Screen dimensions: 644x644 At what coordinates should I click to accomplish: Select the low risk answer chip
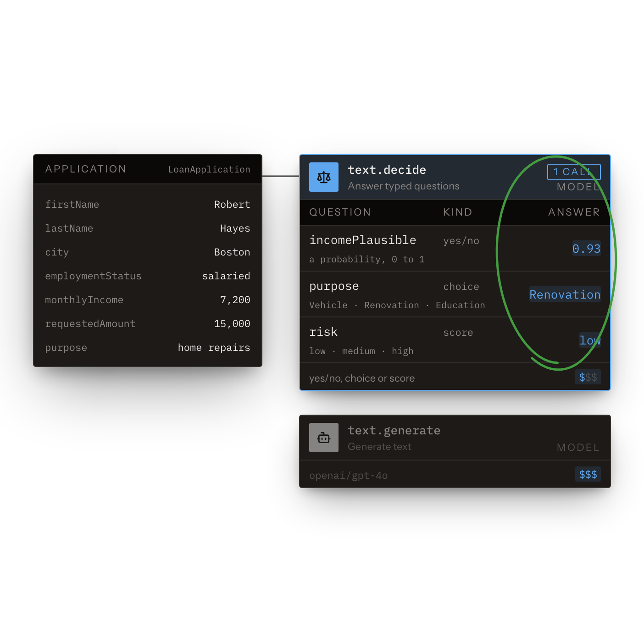tap(590, 340)
